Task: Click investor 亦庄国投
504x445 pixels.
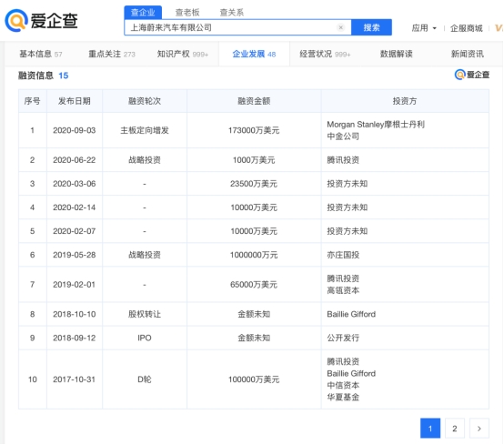Action: tap(343, 255)
